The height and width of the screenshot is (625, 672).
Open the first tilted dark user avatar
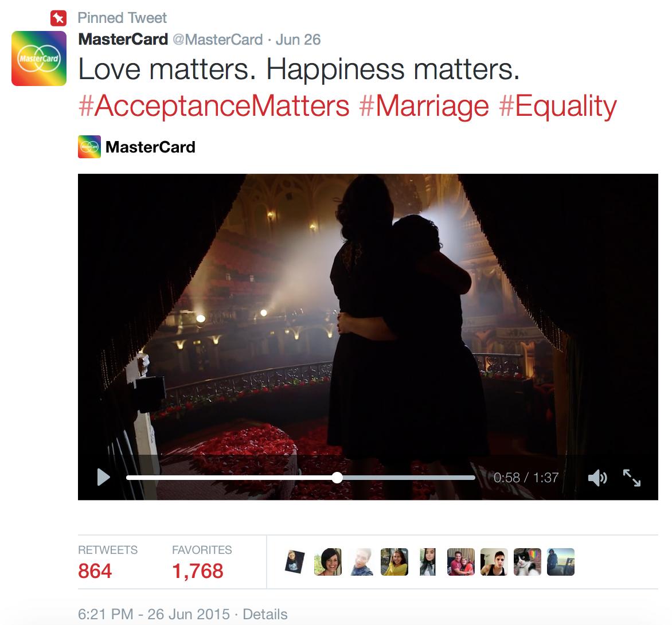pyautogui.click(x=295, y=561)
